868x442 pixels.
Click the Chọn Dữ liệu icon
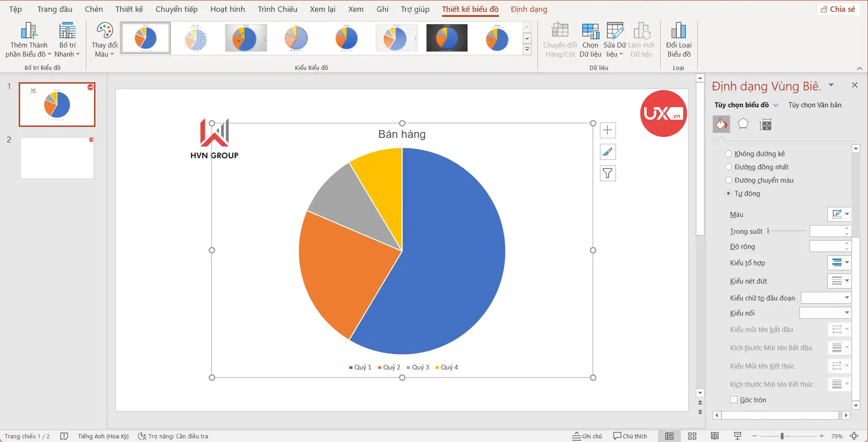590,40
